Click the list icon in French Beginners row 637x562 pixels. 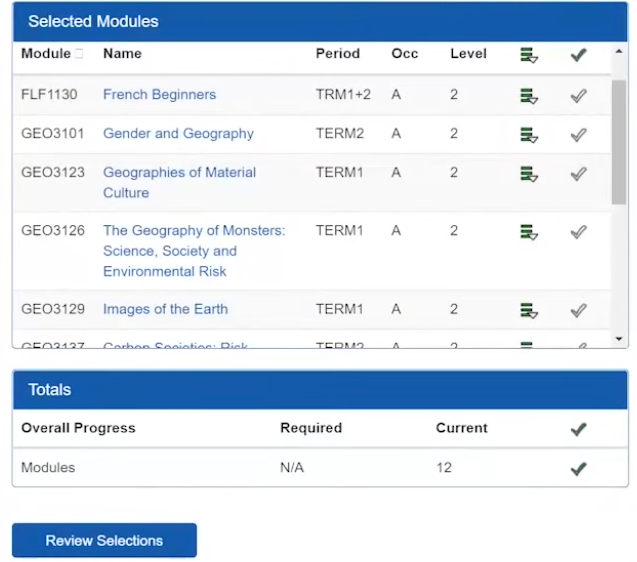[x=529, y=96]
